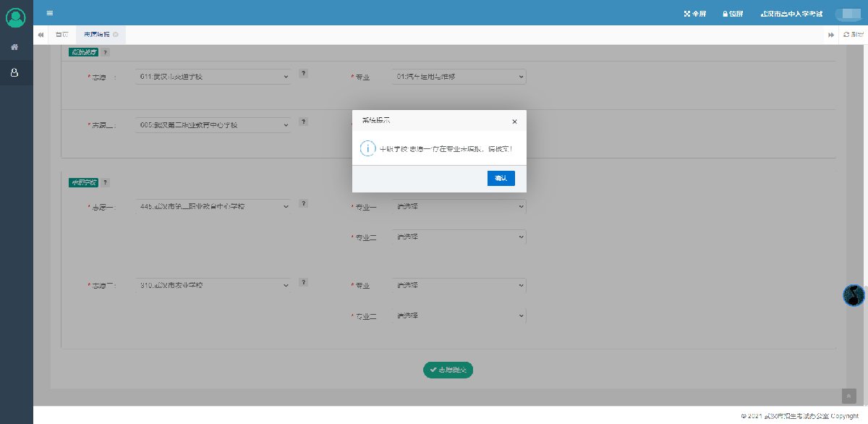Viewport: 868px width, 424px height.
Task: Lock the screen using 锁屏
Action: pyautogui.click(x=733, y=14)
